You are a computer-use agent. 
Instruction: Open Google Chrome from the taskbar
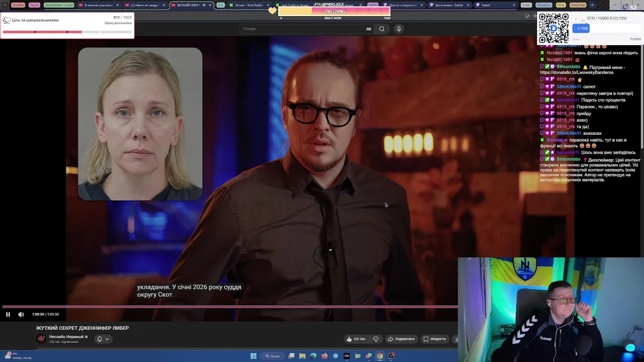point(380,356)
